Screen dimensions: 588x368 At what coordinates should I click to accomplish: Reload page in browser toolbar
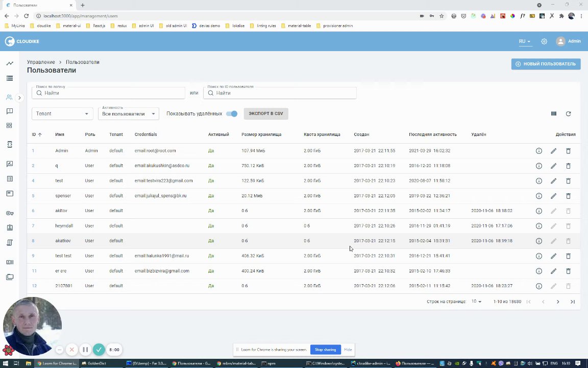coord(26,16)
